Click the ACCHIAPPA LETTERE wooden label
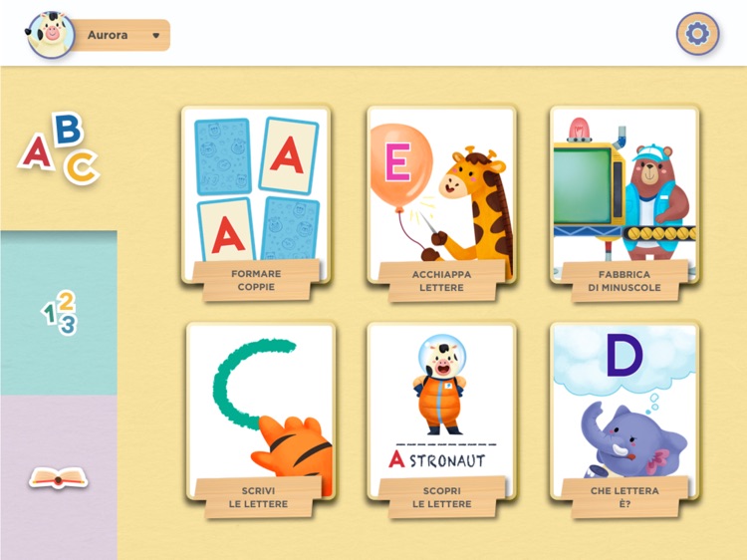This screenshot has width=747, height=560. pos(441,281)
